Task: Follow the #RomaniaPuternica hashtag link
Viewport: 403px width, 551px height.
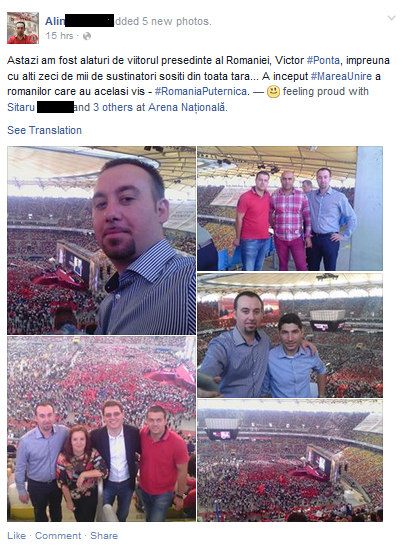Action: (x=201, y=92)
